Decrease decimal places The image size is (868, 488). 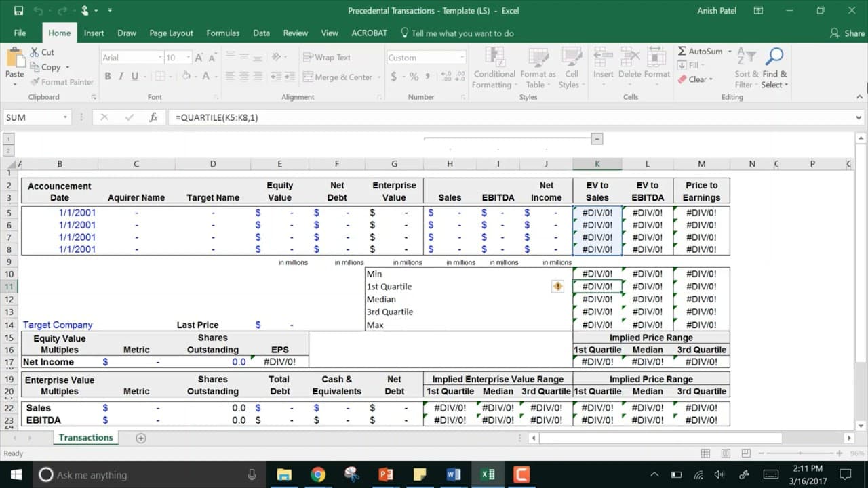click(462, 77)
